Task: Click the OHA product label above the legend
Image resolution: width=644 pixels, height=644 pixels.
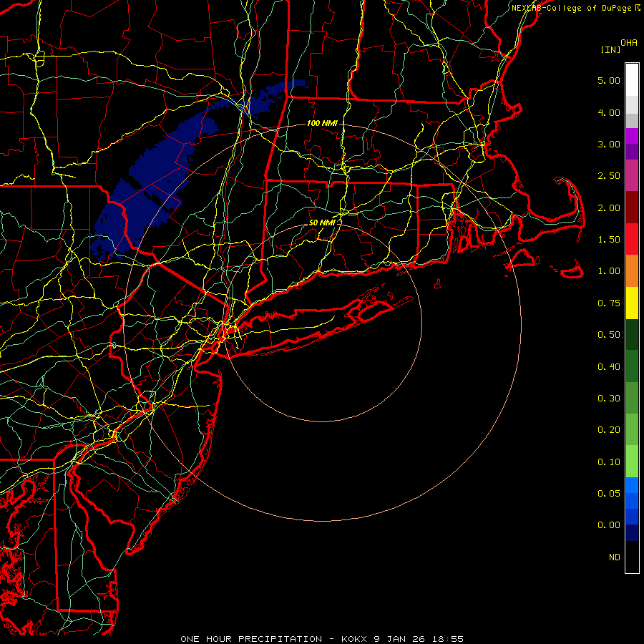Action: pos(629,43)
